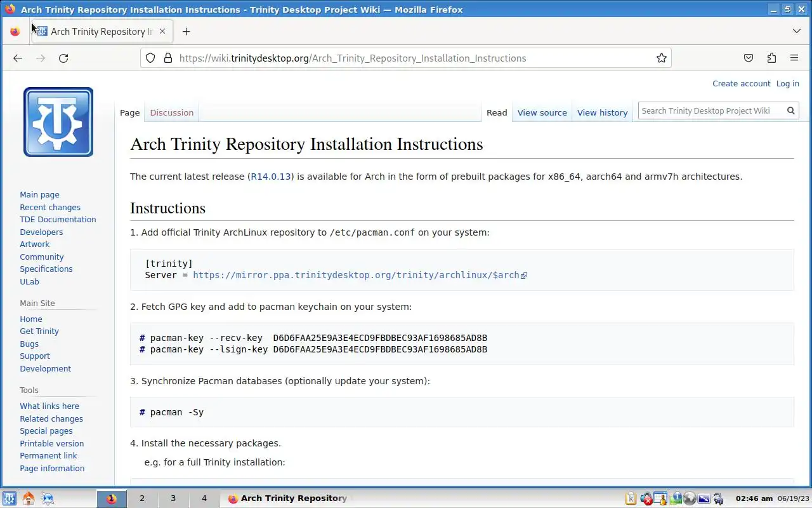
Task: Open the Specifications sidebar link
Action: [x=46, y=269]
